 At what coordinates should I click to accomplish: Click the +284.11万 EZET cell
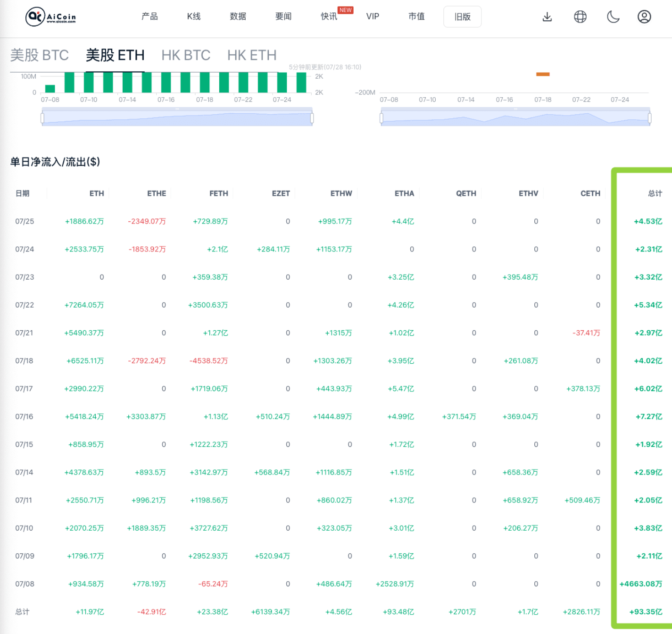pos(274,249)
